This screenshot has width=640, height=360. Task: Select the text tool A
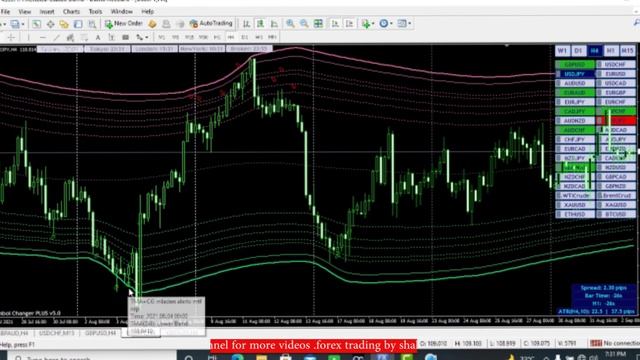[98, 38]
